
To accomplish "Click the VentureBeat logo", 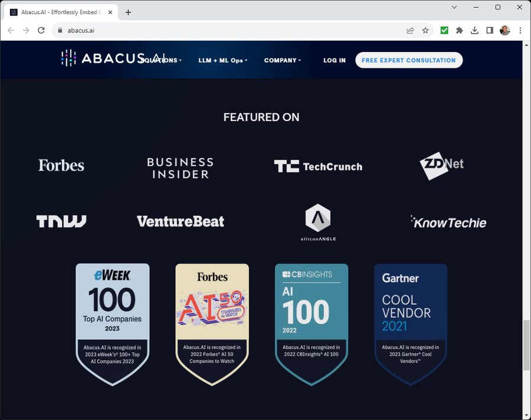I will (x=181, y=222).
